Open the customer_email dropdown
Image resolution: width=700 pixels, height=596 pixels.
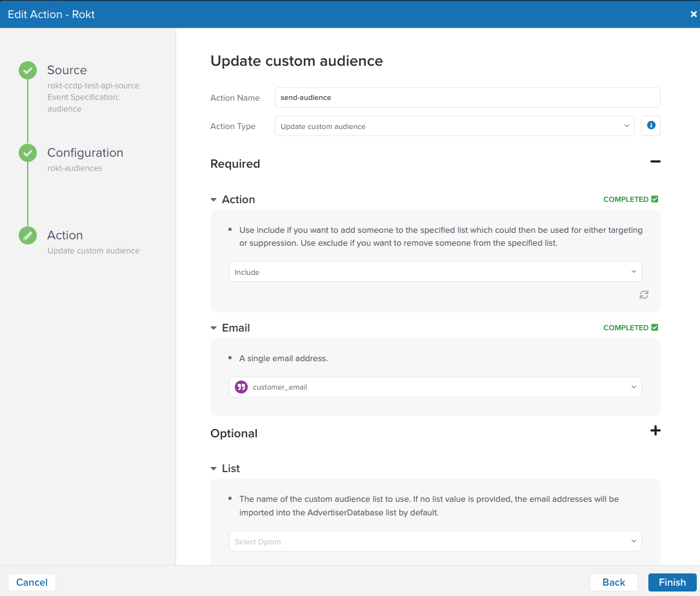point(435,387)
